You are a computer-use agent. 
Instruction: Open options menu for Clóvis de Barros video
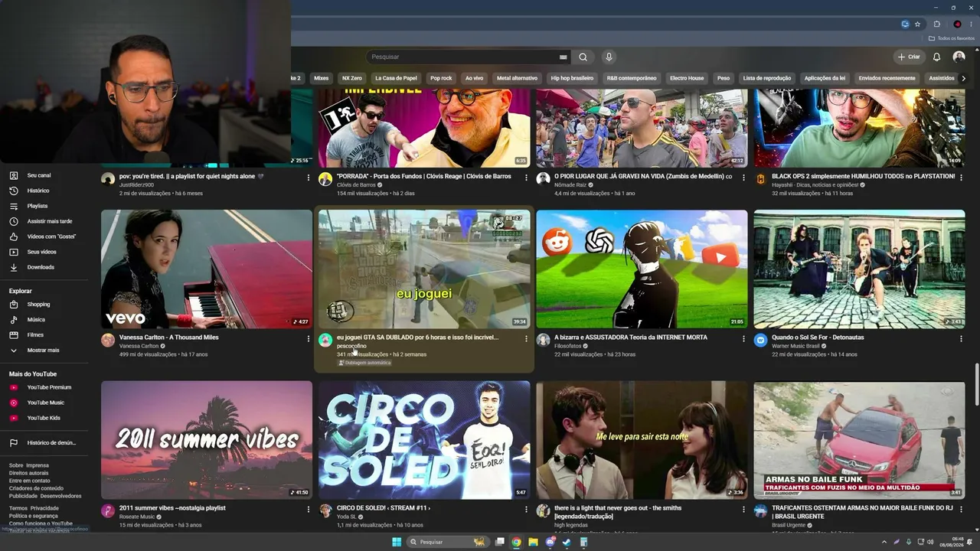(x=526, y=178)
